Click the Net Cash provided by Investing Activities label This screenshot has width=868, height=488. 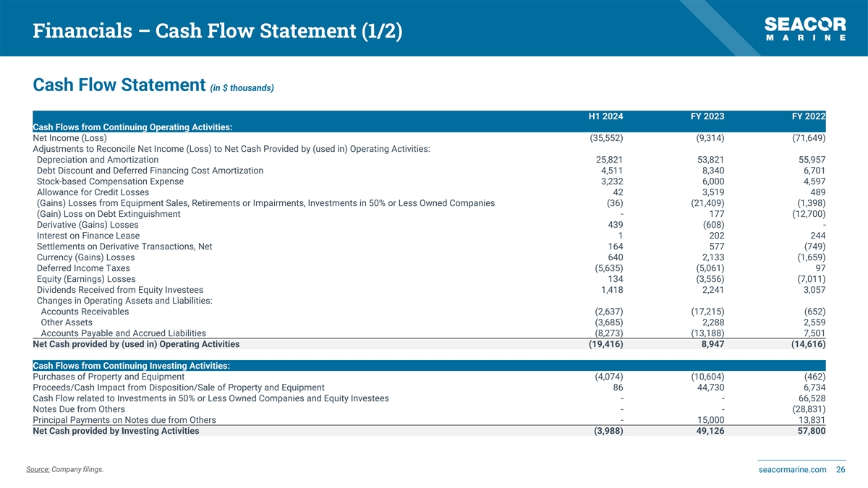point(116,432)
